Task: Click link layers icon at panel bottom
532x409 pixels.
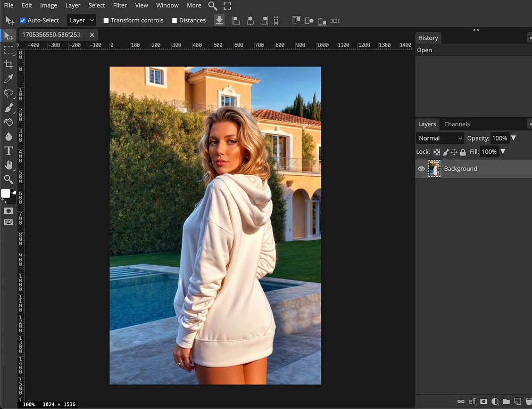Action: [x=461, y=402]
